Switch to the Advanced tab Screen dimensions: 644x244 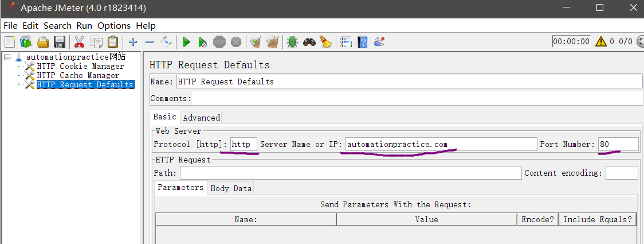tap(201, 118)
